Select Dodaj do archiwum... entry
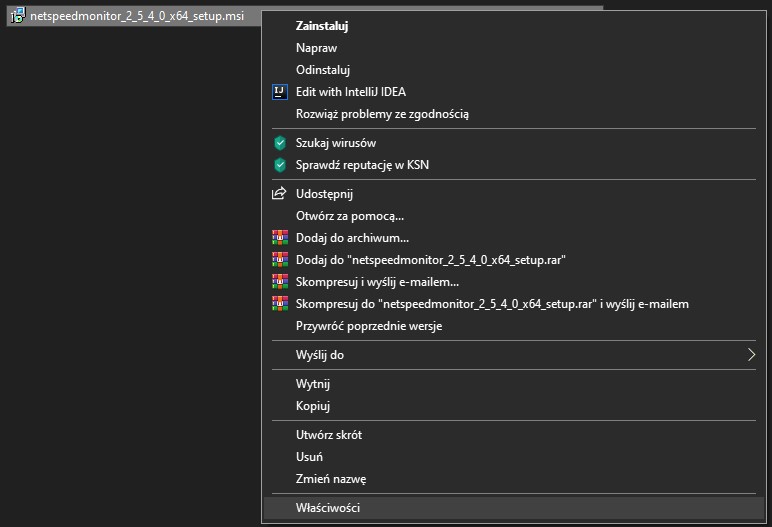Viewport: 772px width, 527px height. click(x=514, y=238)
